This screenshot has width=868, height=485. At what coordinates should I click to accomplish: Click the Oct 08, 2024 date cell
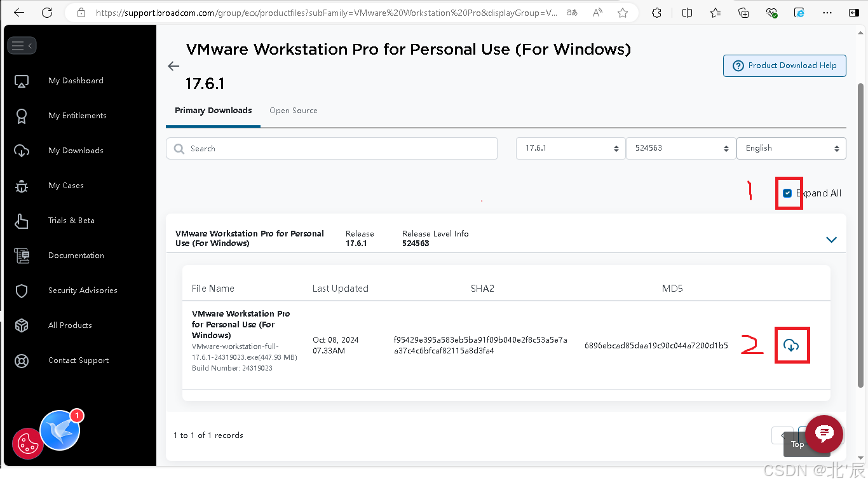[336, 345]
